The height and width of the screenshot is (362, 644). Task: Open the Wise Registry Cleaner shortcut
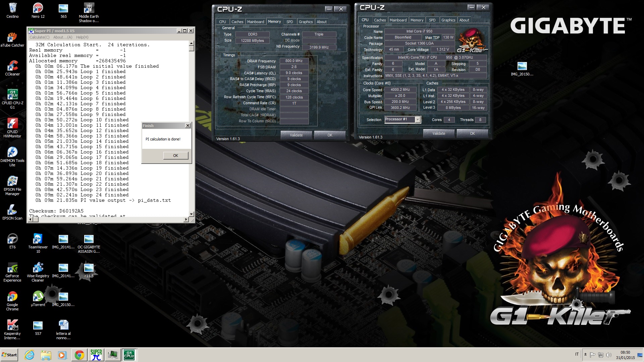[38, 272]
